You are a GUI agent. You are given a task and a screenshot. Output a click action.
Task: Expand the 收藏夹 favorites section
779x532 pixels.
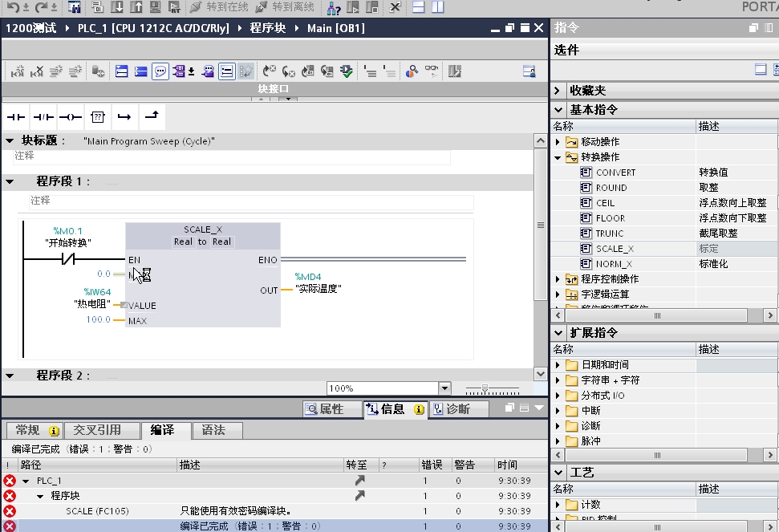558,91
